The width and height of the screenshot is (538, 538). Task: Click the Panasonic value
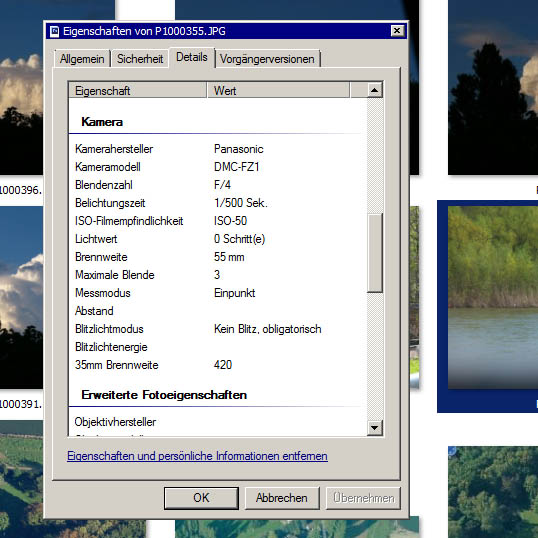[x=238, y=149]
